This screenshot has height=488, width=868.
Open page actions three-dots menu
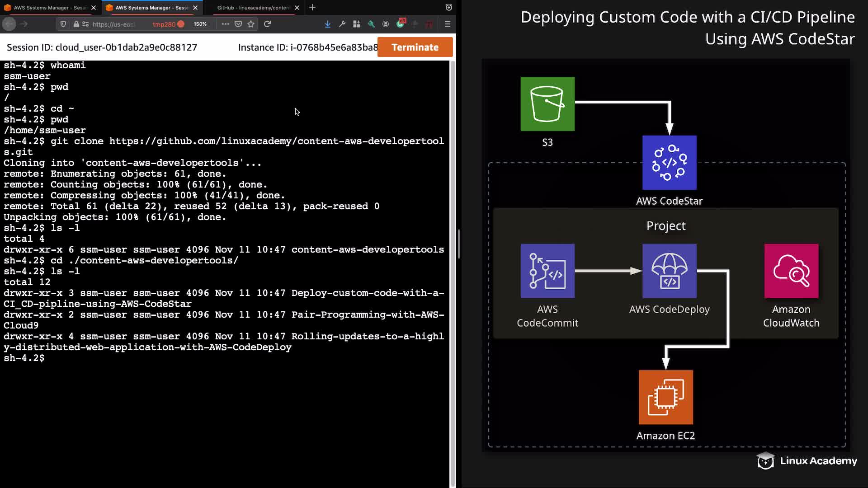[225, 24]
